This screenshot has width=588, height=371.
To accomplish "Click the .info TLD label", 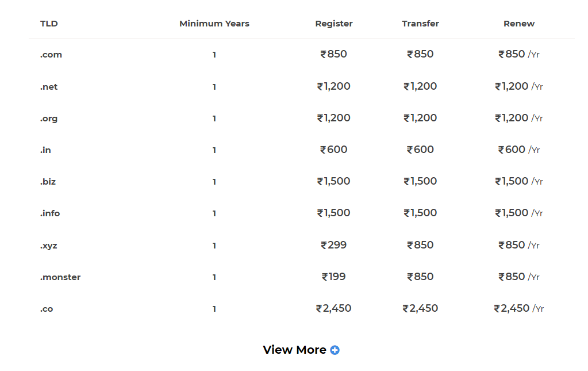I will [50, 213].
